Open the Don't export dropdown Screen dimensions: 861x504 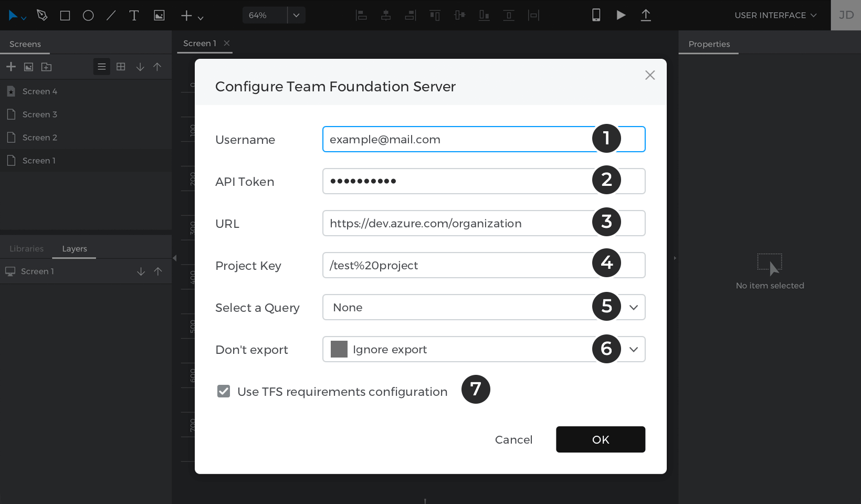point(484,349)
